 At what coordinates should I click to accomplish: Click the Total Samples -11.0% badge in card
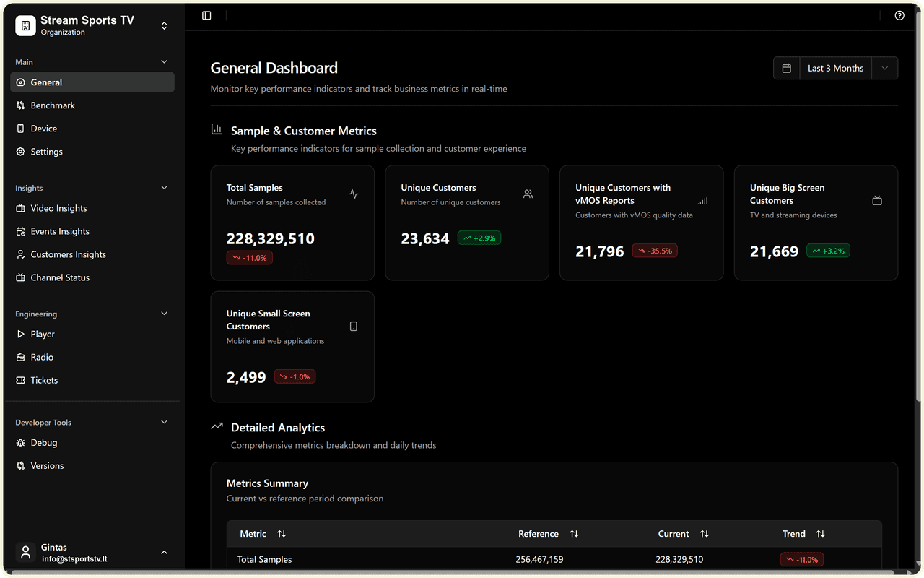(250, 258)
